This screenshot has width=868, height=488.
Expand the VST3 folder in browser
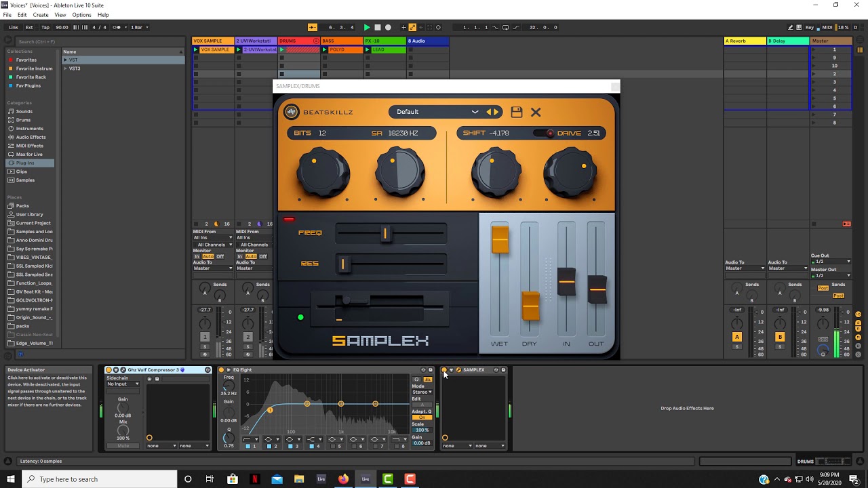[66, 68]
